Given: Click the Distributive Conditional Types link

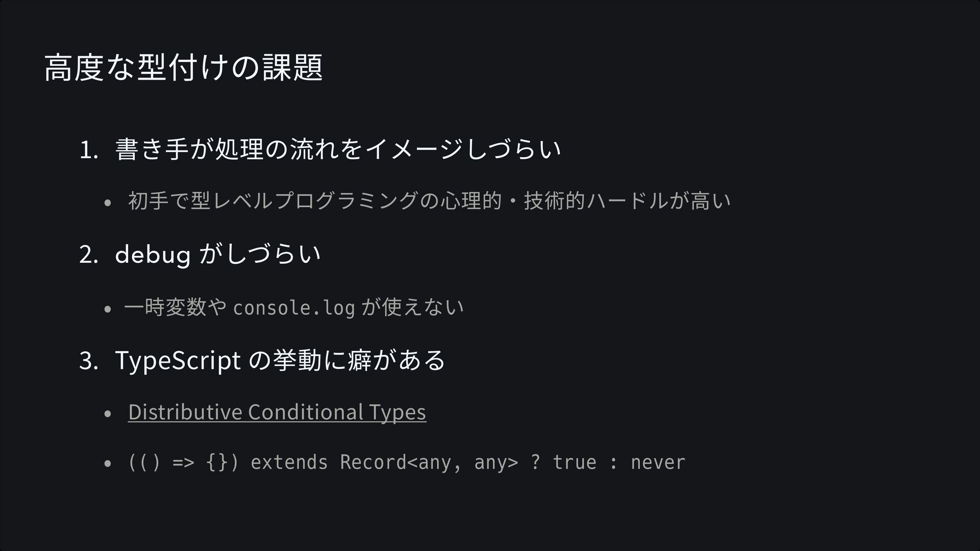Looking at the screenshot, I should [x=277, y=412].
